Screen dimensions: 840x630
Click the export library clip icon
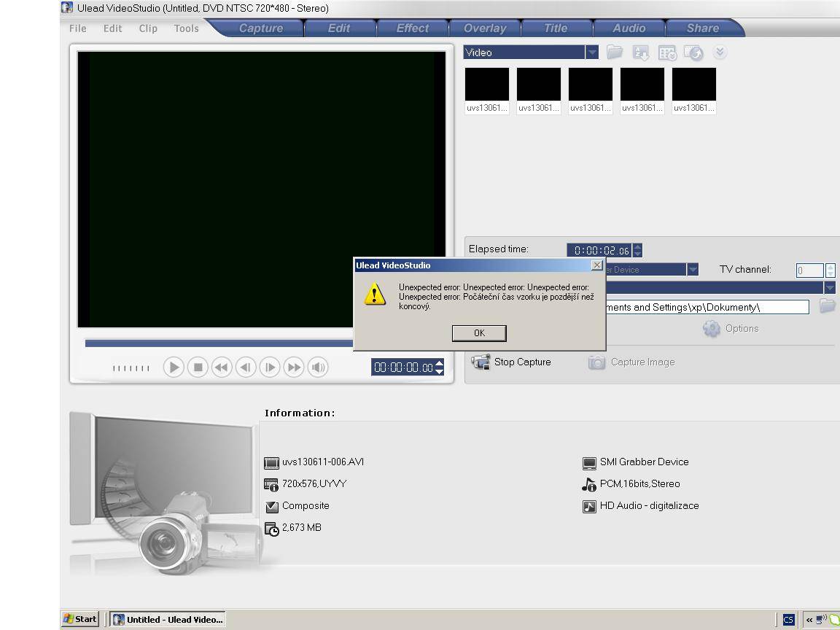693,52
